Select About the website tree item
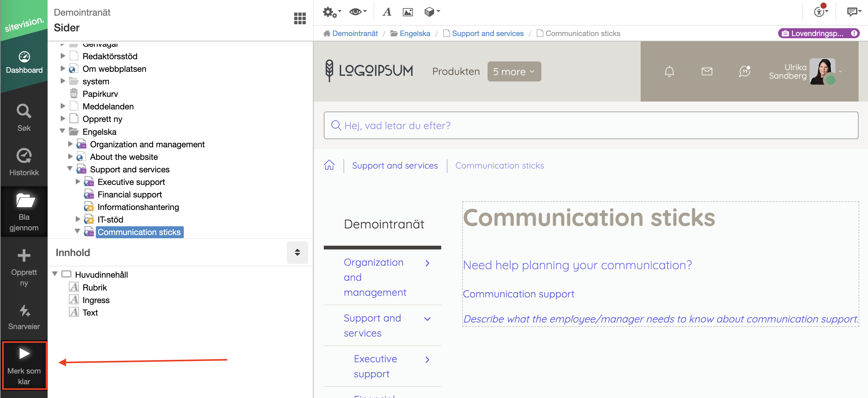Viewport: 868px width, 398px height. pyautogui.click(x=124, y=156)
